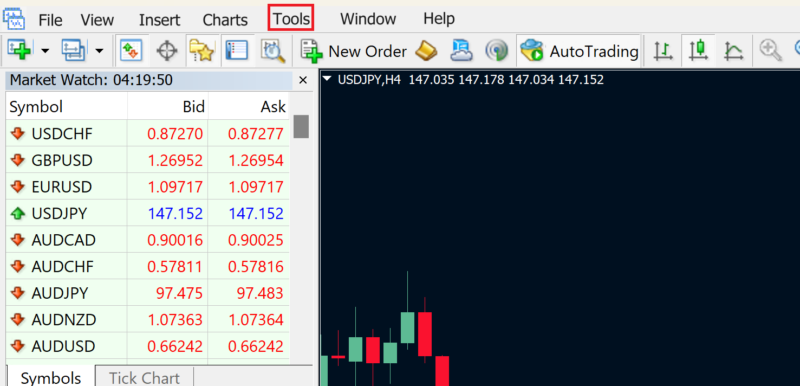Click the MetaTrader Market gold tag icon

click(x=426, y=50)
